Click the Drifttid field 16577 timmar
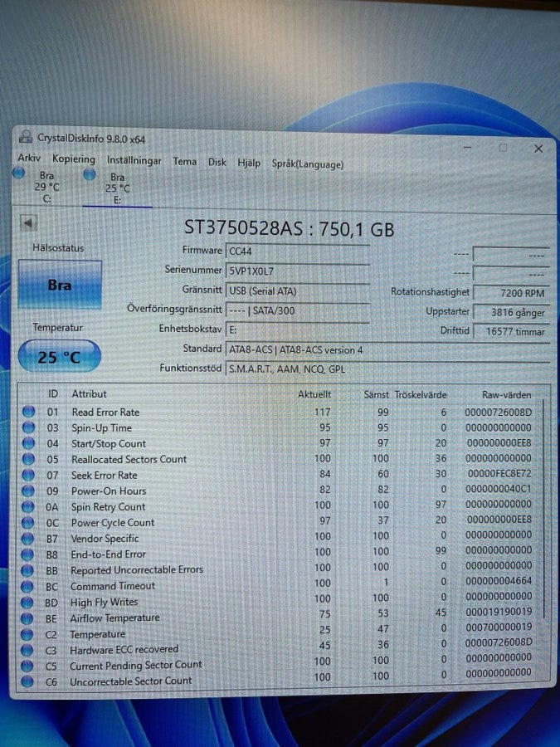560x747 pixels. (511, 331)
